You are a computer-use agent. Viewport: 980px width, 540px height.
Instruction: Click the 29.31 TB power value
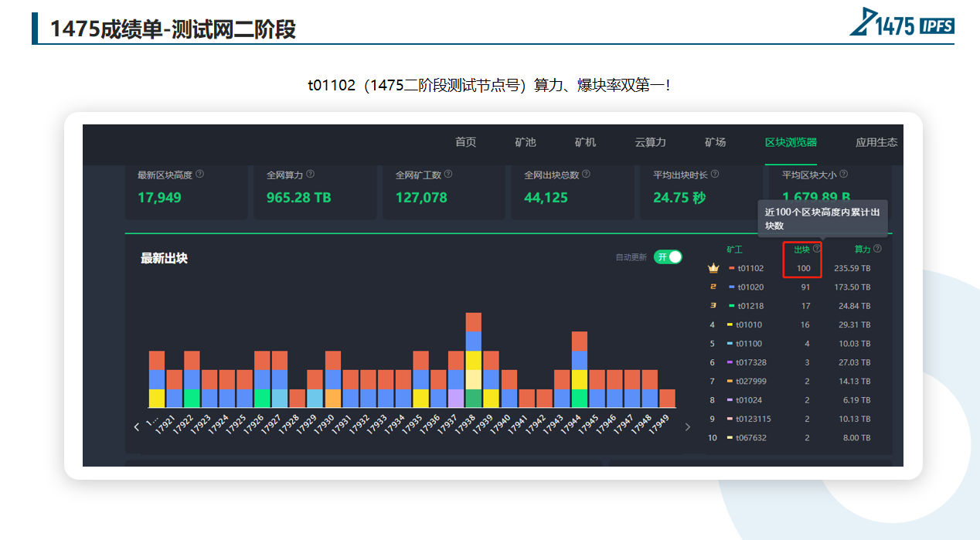point(855,325)
